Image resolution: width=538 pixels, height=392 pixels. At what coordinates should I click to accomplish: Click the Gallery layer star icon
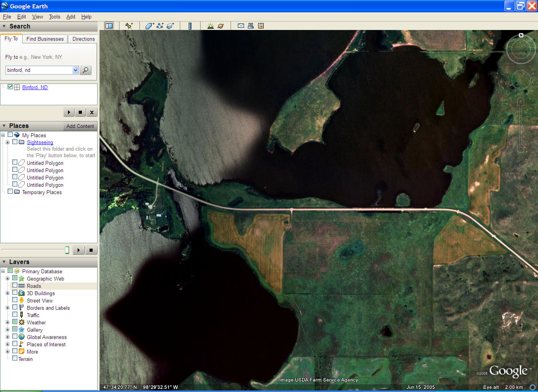[x=22, y=330]
